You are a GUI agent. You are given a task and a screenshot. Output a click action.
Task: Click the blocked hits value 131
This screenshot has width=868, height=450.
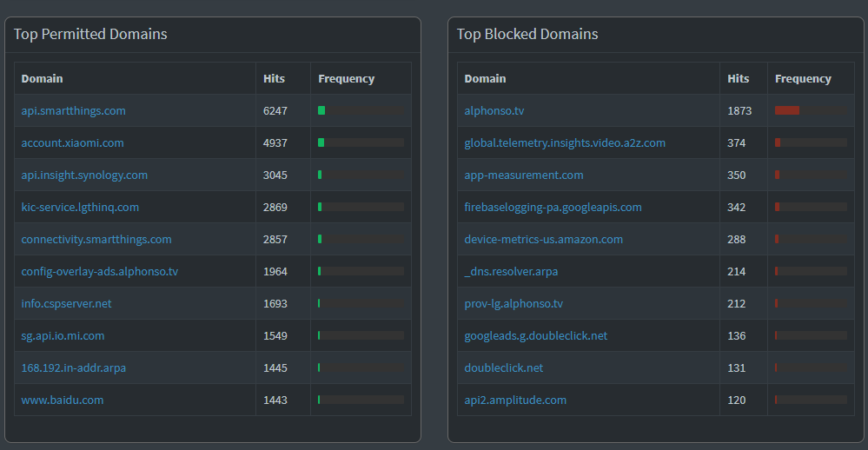pyautogui.click(x=736, y=367)
